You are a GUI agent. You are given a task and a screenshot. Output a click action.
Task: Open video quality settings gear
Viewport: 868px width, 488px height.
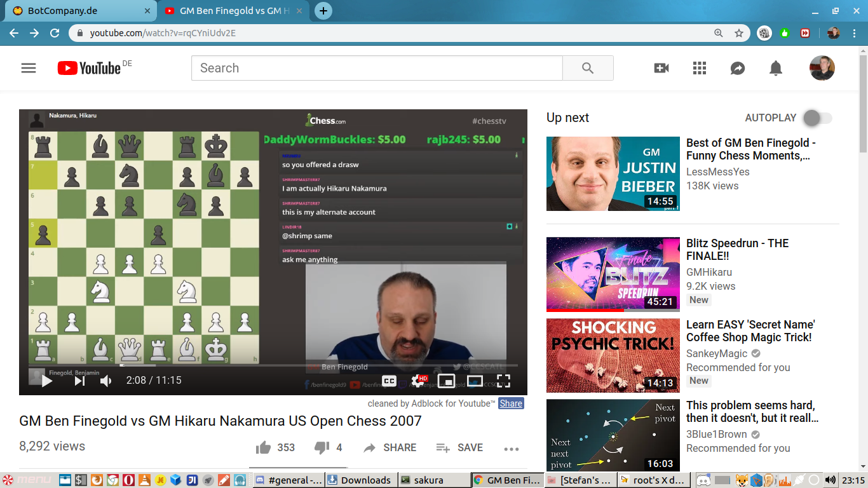coord(417,381)
